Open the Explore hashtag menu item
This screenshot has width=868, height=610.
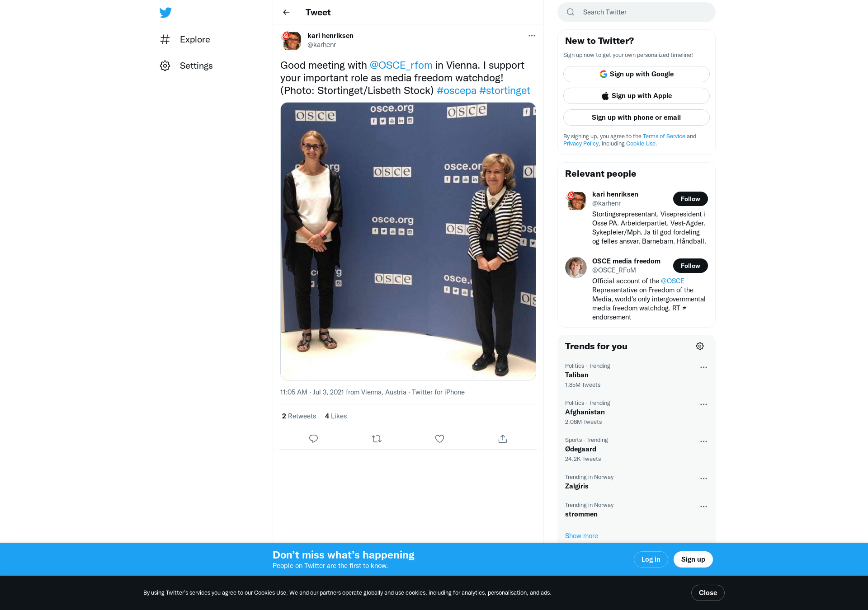(x=185, y=39)
